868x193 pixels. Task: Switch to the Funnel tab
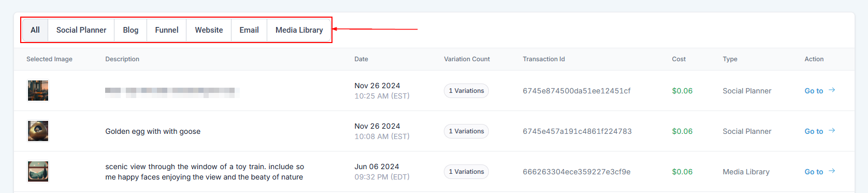pos(167,30)
